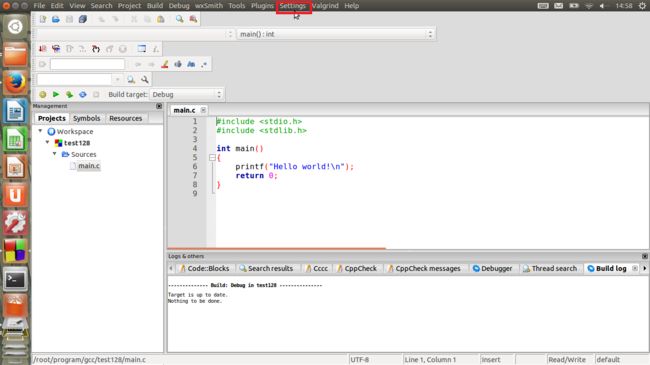Run the program with green arrow
Screen dimensions: 650x365
coord(56,95)
